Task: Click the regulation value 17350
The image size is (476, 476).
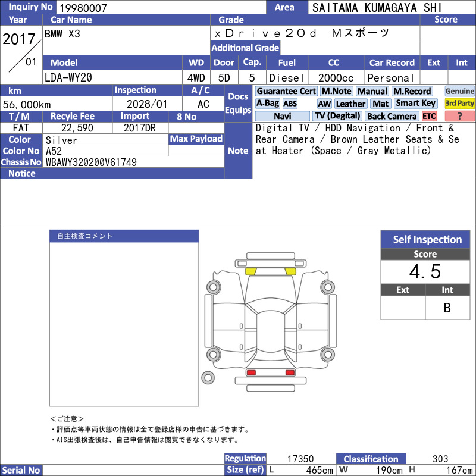Action: pos(300,459)
